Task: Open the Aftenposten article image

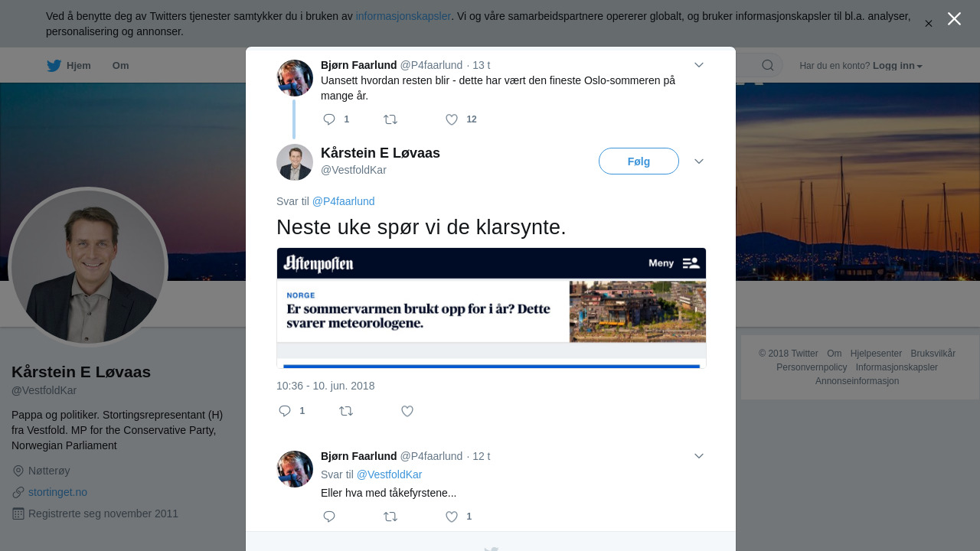Action: (x=491, y=308)
